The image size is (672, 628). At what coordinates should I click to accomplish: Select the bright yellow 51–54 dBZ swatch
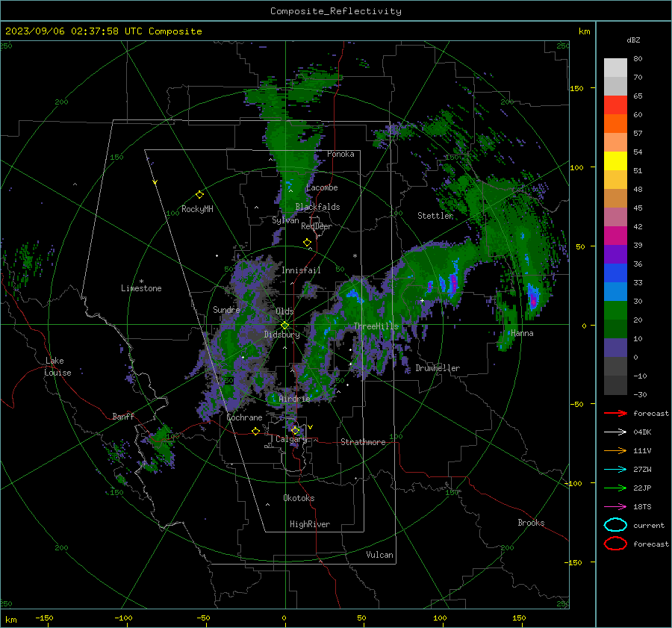615,161
